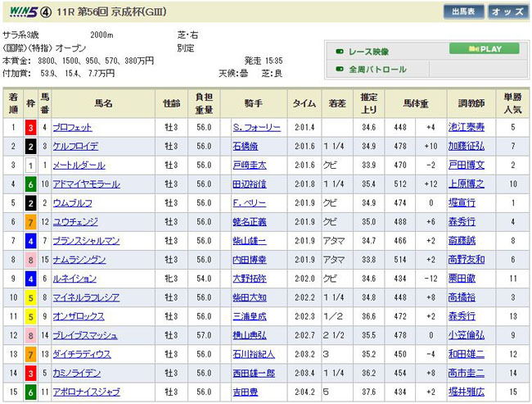Open horse プロフェット link
The width and height of the screenshot is (532, 404).
click(x=73, y=128)
